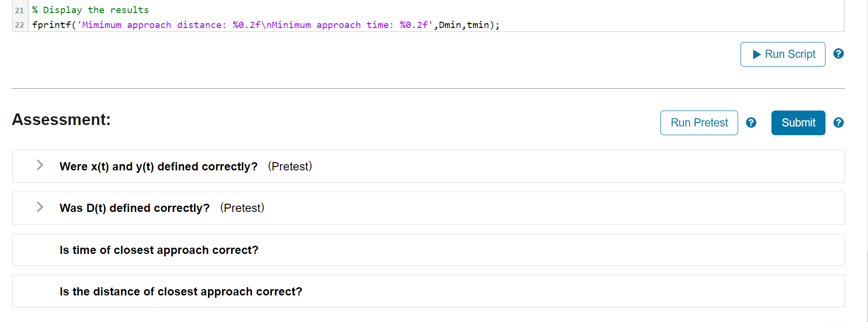Screen dimensions: 868x322
Task: Click the Run Script button
Action: (783, 54)
